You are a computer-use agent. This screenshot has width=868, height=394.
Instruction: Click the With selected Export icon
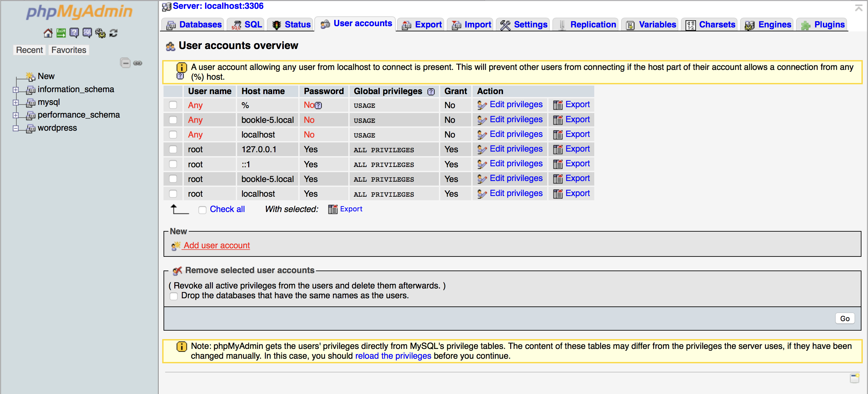333,209
